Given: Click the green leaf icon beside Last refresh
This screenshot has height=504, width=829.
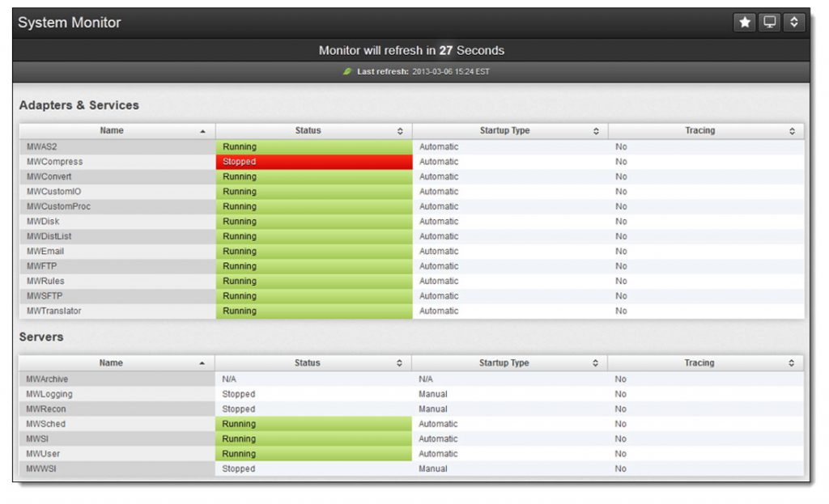Looking at the screenshot, I should pyautogui.click(x=347, y=72).
